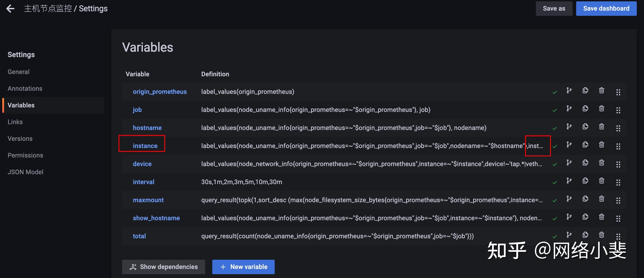This screenshot has height=278, width=644.
Task: Open the JSON Model section
Action: tap(25, 172)
